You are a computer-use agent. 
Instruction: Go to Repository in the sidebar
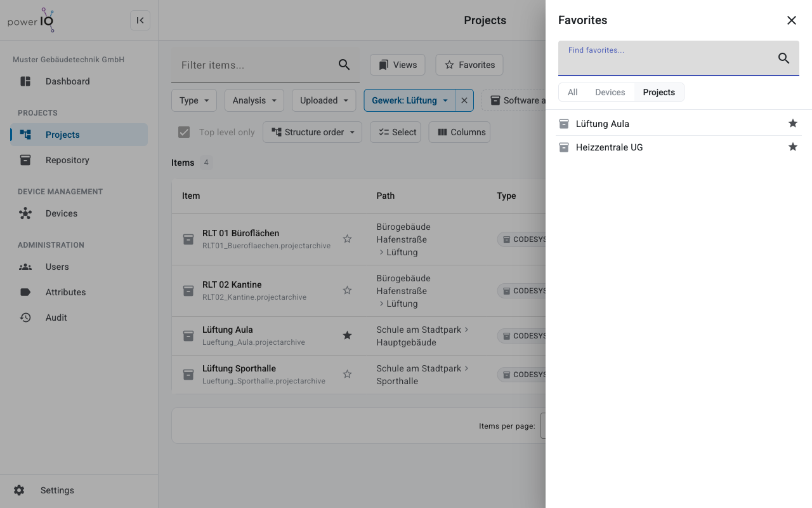click(79, 160)
